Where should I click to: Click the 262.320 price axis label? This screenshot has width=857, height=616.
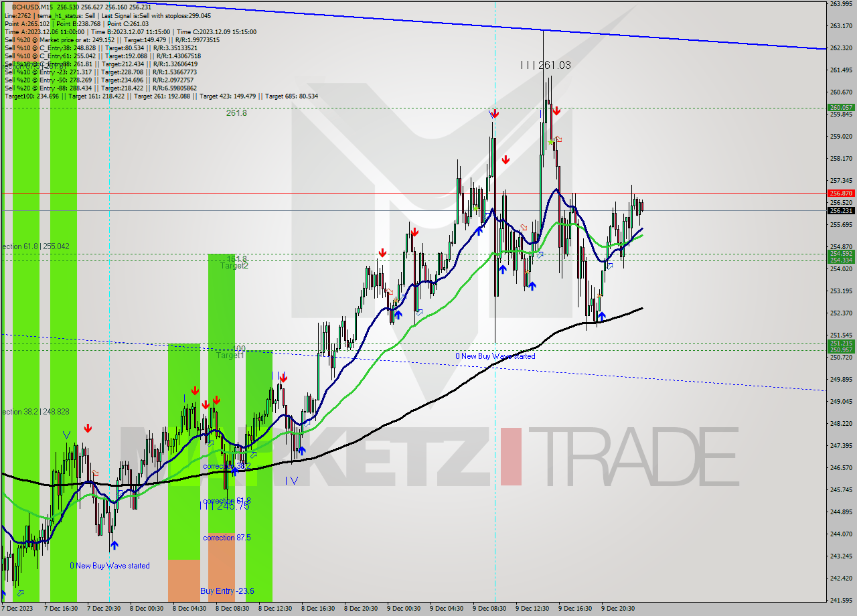[x=841, y=48]
